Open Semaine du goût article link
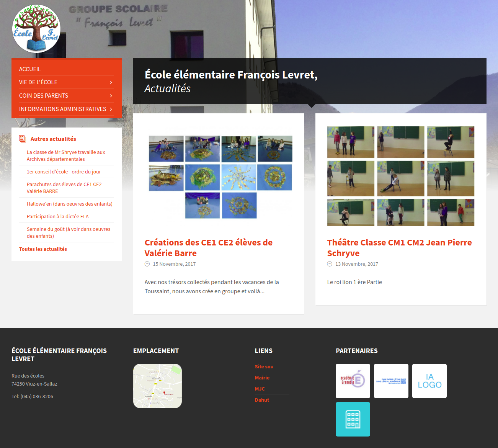The image size is (498, 448). [x=69, y=232]
